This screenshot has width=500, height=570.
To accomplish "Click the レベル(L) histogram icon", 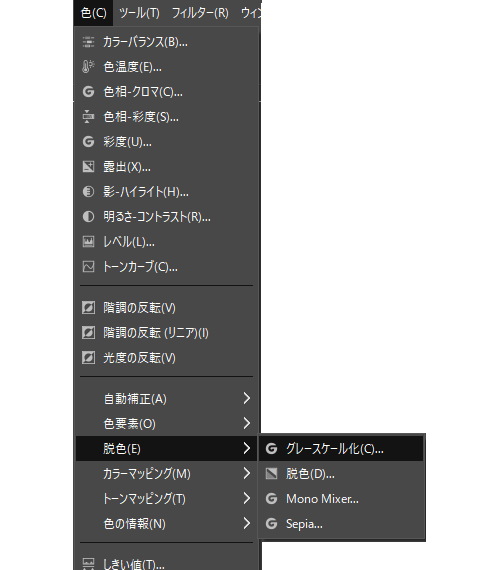I will pos(88,242).
